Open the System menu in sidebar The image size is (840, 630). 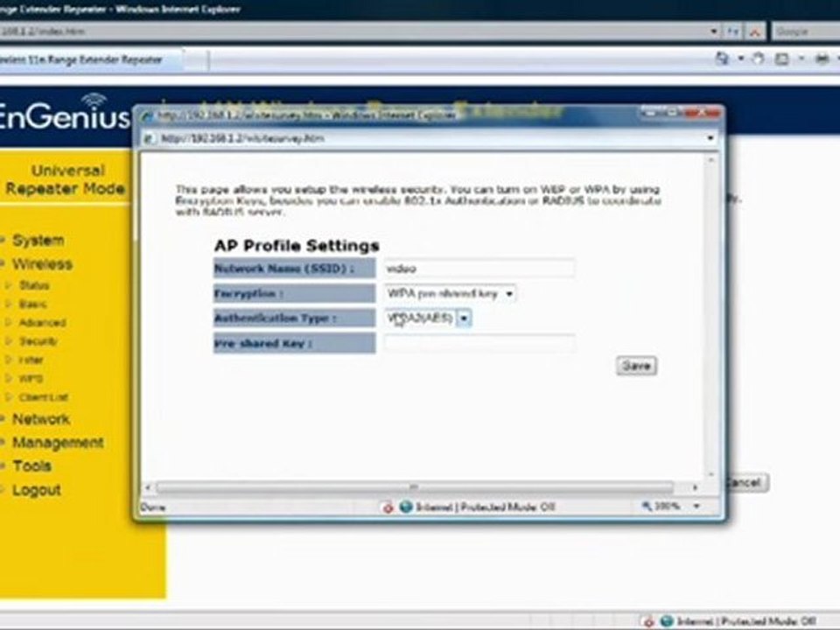[38, 241]
